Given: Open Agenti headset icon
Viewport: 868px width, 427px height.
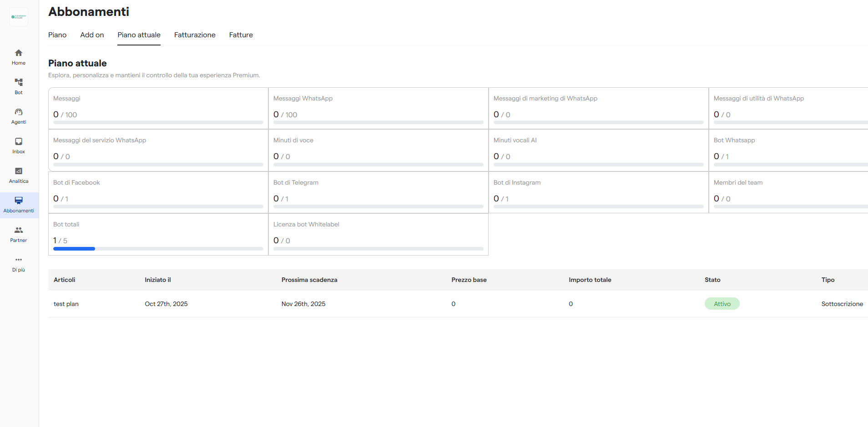Looking at the screenshot, I should click(19, 112).
